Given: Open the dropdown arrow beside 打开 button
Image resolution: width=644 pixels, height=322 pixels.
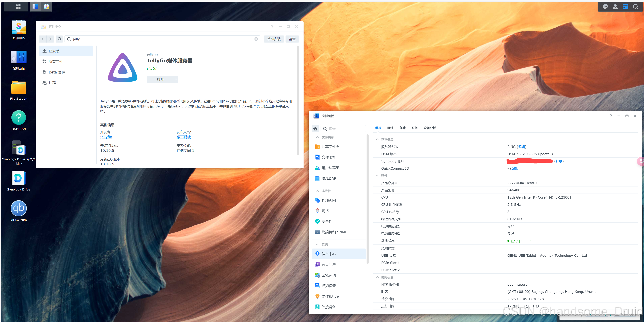Looking at the screenshot, I should pos(176,79).
